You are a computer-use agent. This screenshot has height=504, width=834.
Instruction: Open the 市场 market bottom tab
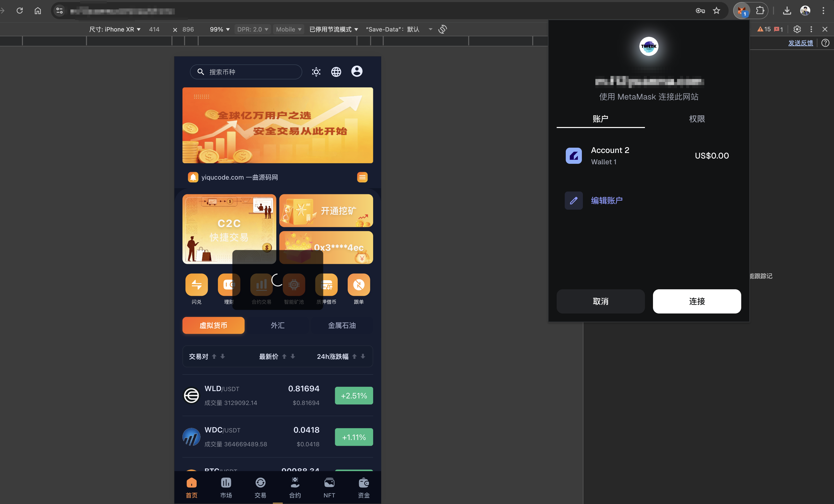coord(226,487)
